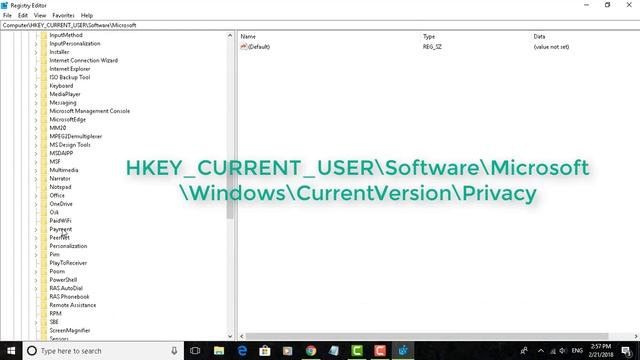The image size is (640, 360).
Task: Select the MPEG2Demultiplexer key
Action: pos(76,136)
